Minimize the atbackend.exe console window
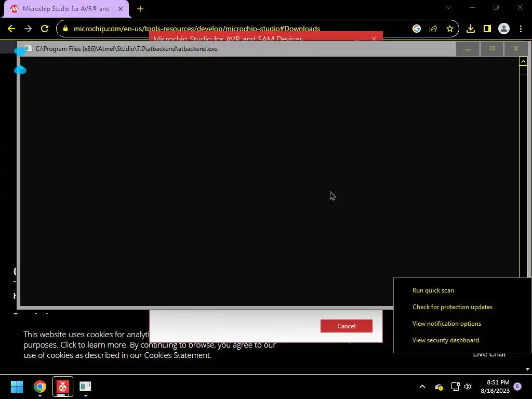The height and width of the screenshot is (399, 532). point(468,49)
